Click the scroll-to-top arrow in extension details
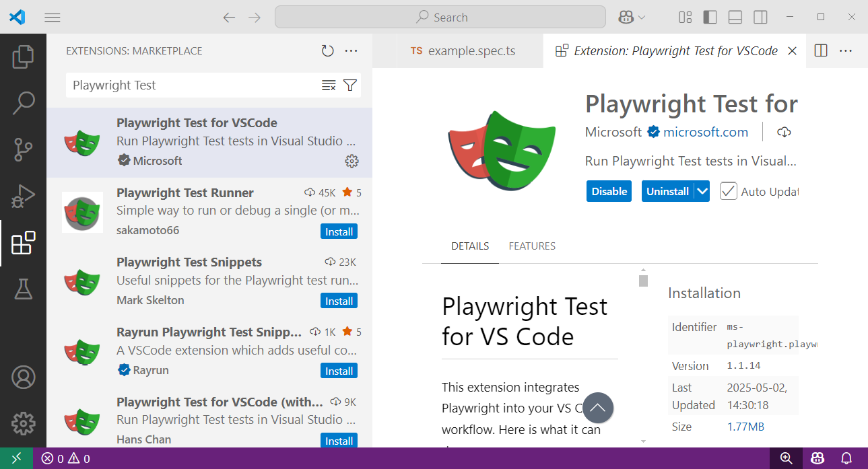 click(x=598, y=408)
